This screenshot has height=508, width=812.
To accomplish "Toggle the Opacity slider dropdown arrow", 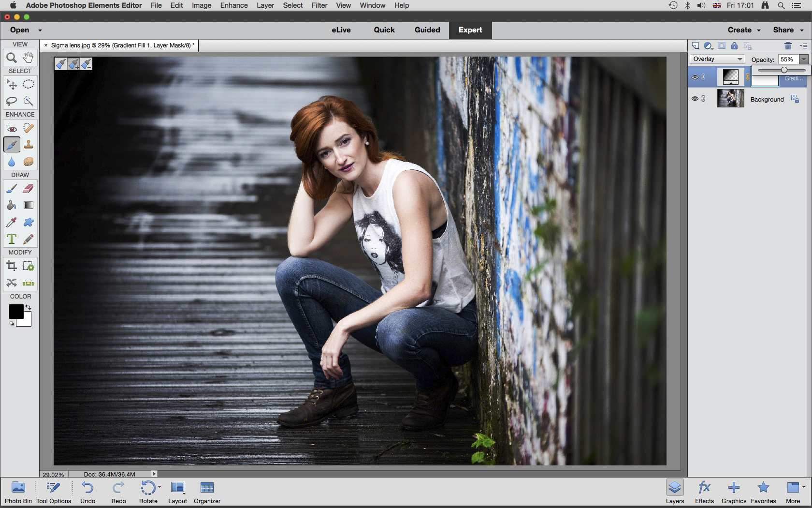I will pyautogui.click(x=803, y=60).
